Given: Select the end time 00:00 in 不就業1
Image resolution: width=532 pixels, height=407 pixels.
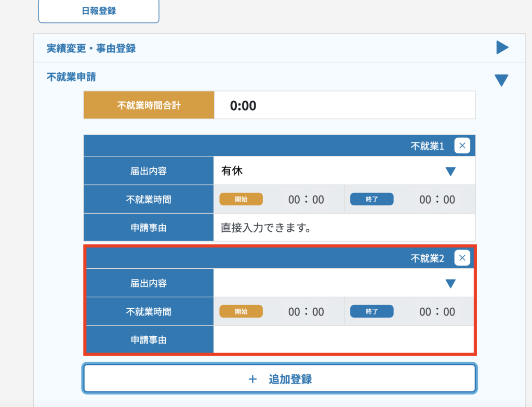Looking at the screenshot, I should (437, 199).
